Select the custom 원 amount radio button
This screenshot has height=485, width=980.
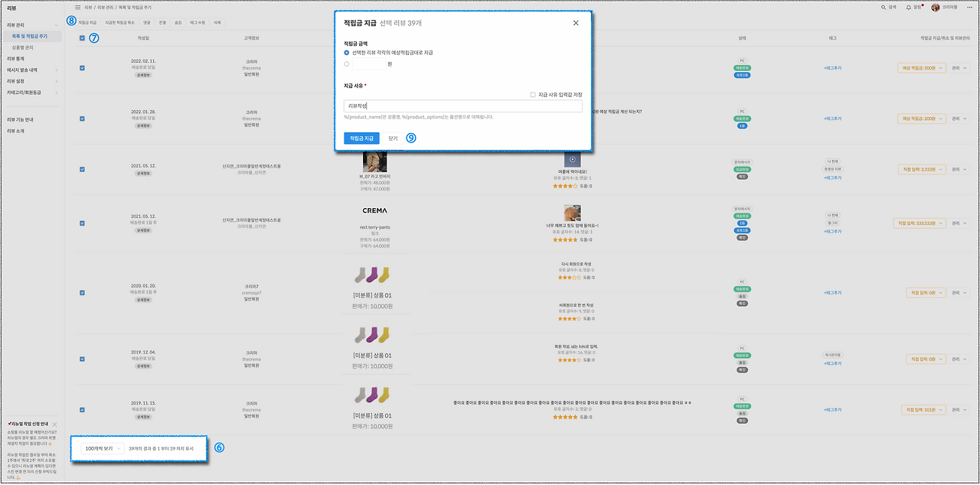pyautogui.click(x=347, y=64)
